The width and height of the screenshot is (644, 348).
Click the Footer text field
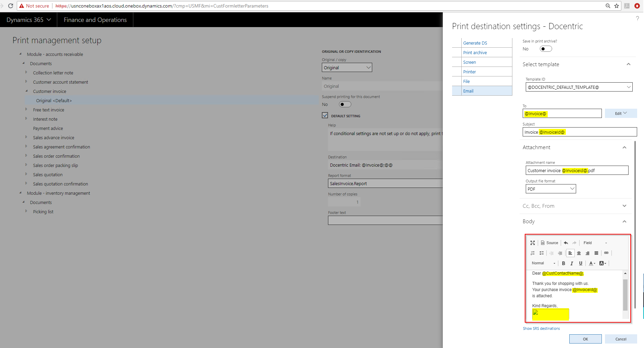click(x=385, y=220)
